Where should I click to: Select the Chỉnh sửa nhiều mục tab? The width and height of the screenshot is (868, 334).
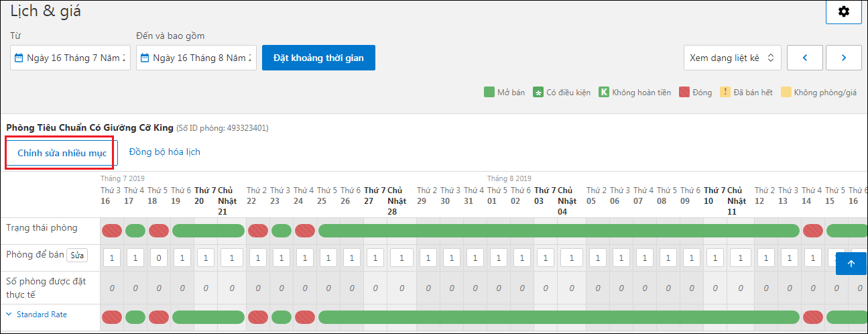(62, 153)
